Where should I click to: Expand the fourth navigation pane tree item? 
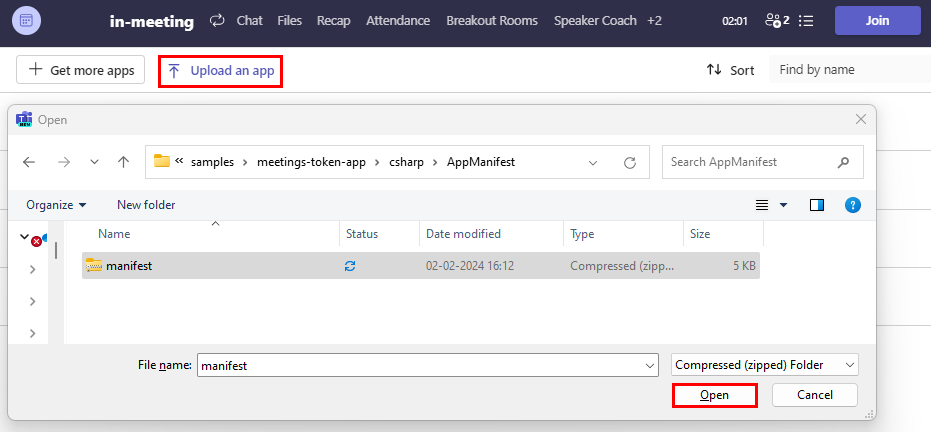[33, 333]
